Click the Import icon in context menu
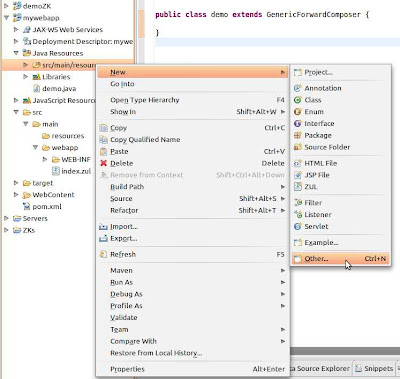Viewport: 400px width, 379px height. (x=104, y=227)
